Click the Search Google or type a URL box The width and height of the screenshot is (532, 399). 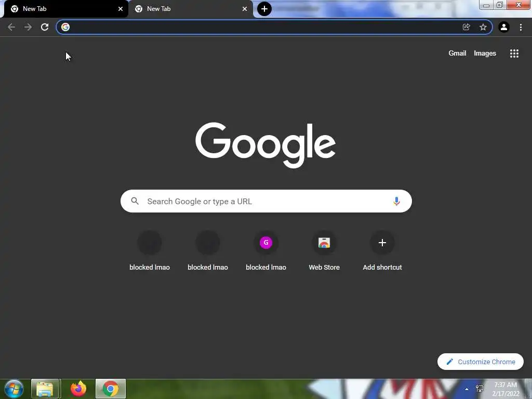pyautogui.click(x=266, y=201)
